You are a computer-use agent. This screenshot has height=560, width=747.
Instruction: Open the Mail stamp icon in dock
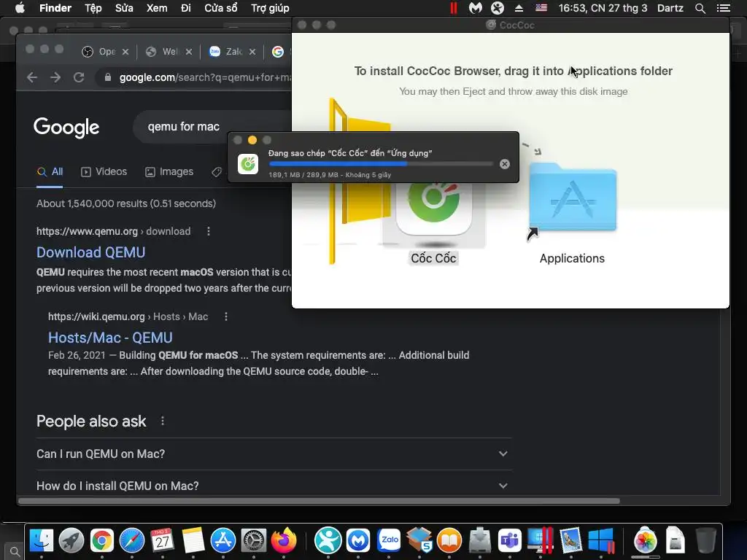click(x=570, y=540)
